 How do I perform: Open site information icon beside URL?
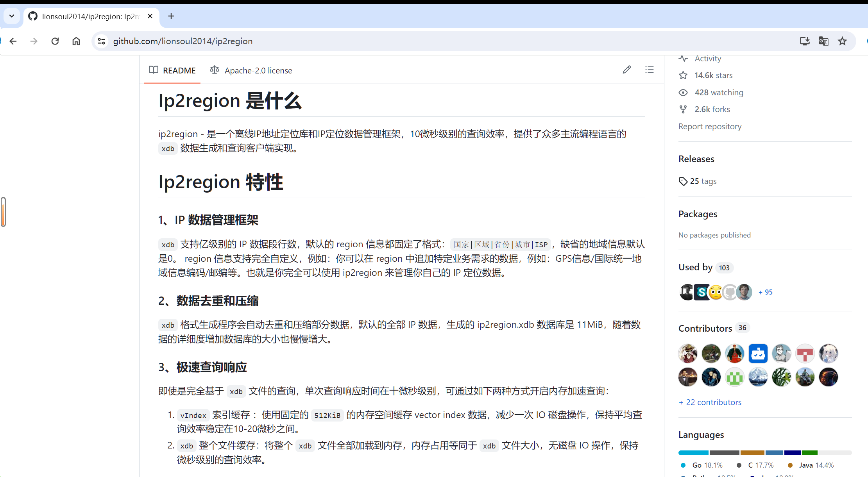point(102,41)
